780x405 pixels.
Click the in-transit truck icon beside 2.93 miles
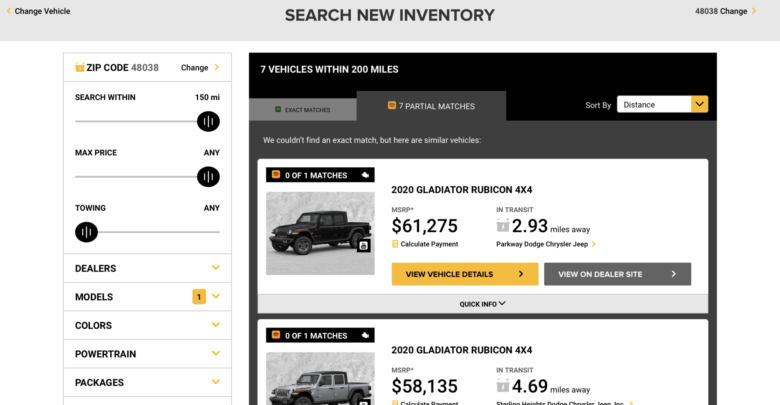[x=503, y=225]
